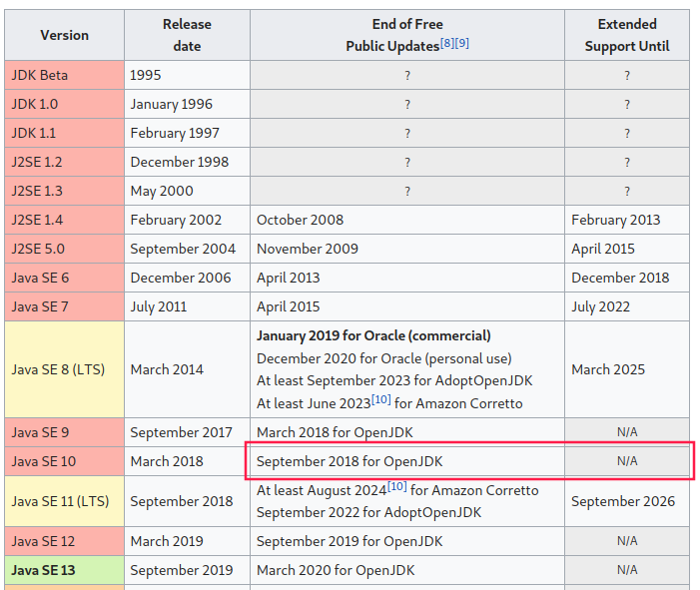Click April 2013 in Java SE 6 row

pyautogui.click(x=288, y=278)
